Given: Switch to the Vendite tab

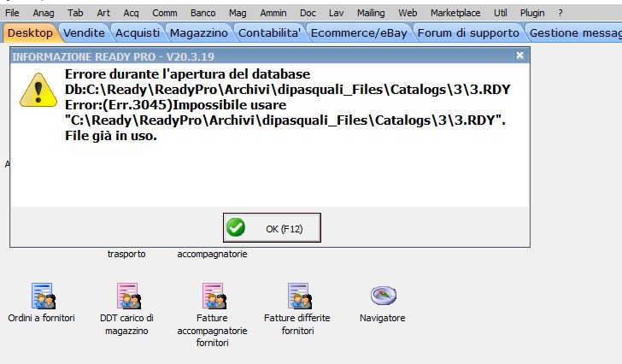Looking at the screenshot, I should [84, 33].
